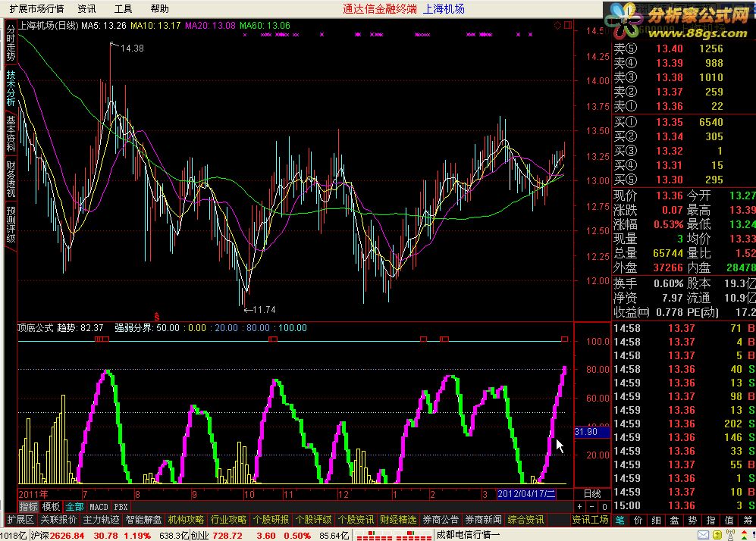This screenshot has height=541, width=756.
Task: Click the 日线 period button
Action: click(592, 494)
